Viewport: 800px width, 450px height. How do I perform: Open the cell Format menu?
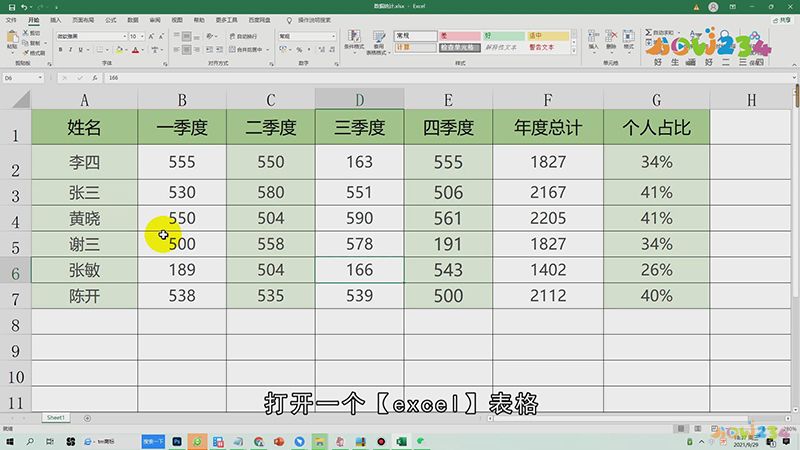629,39
